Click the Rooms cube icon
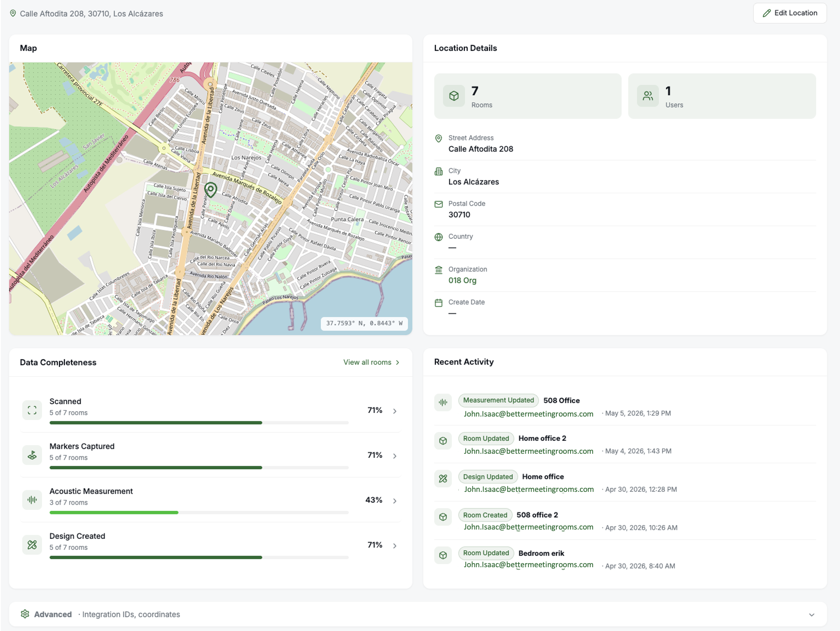 click(454, 96)
